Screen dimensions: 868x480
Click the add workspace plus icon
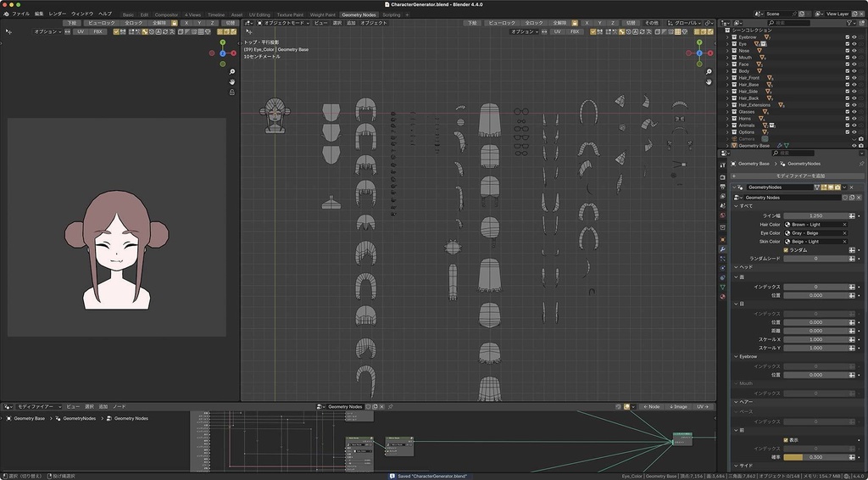point(407,15)
